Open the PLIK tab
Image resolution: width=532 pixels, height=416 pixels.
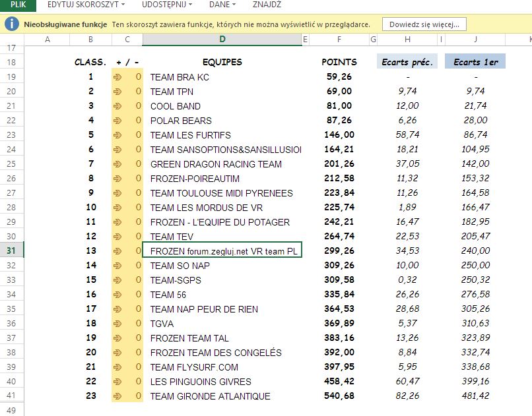coord(18,5)
